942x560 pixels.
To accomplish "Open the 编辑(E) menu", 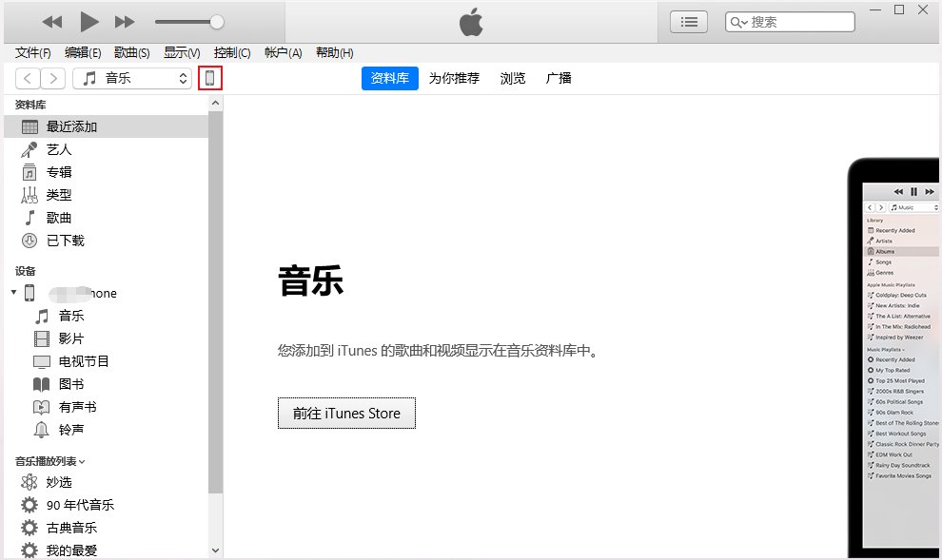I will [83, 53].
